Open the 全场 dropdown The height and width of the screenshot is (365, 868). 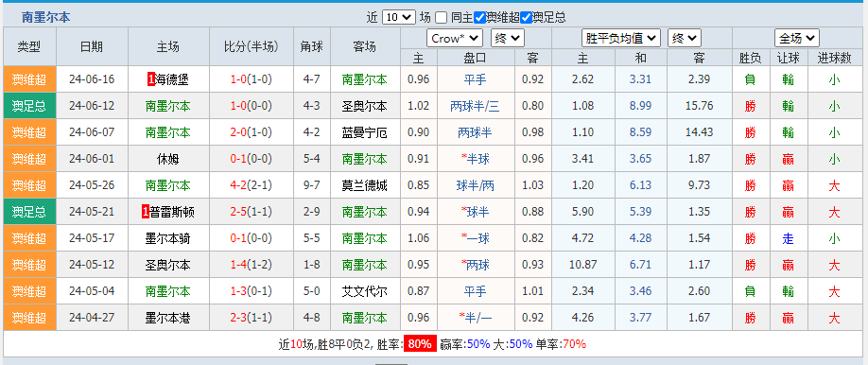796,38
